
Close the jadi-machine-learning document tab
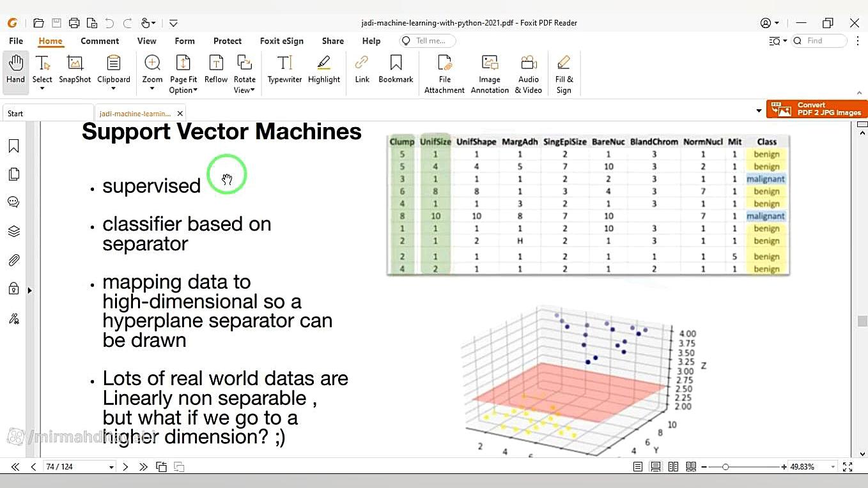pos(180,113)
